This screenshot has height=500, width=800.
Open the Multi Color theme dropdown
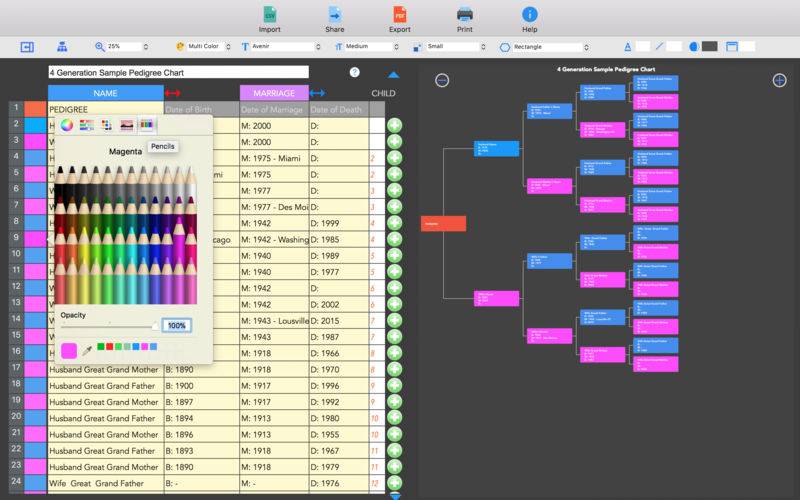tap(209, 46)
